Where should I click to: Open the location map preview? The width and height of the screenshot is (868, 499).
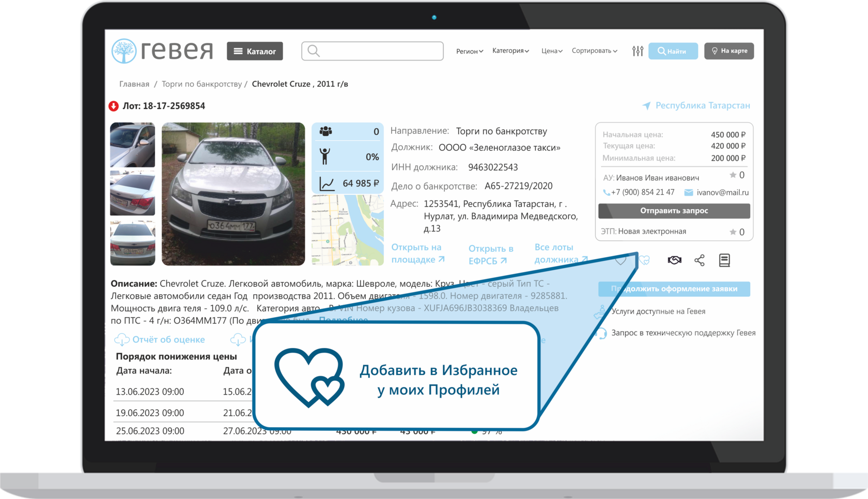347,230
